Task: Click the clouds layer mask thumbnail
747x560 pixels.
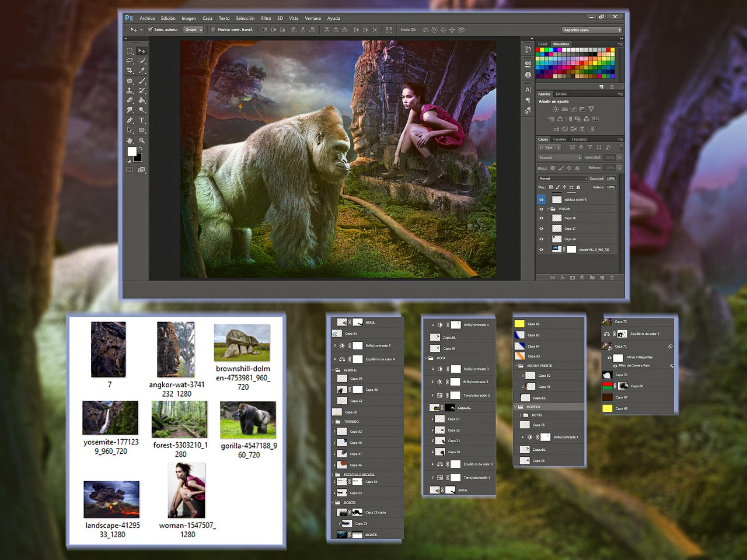Action: coord(572,250)
